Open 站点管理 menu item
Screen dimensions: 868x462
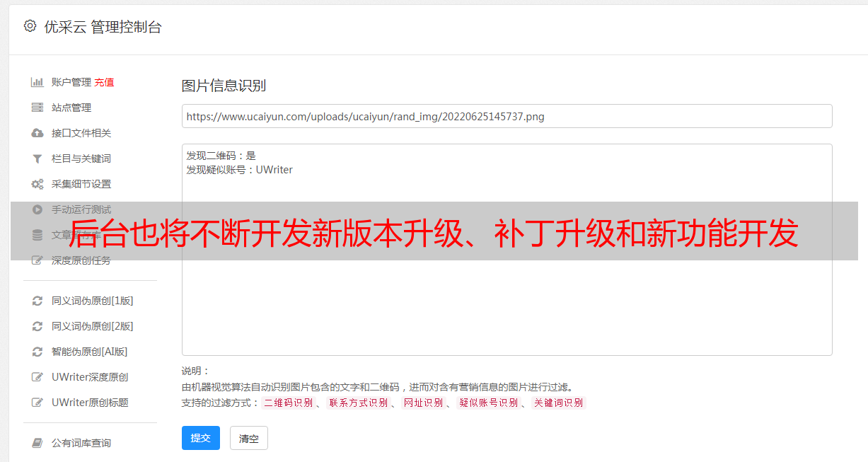[x=71, y=108]
